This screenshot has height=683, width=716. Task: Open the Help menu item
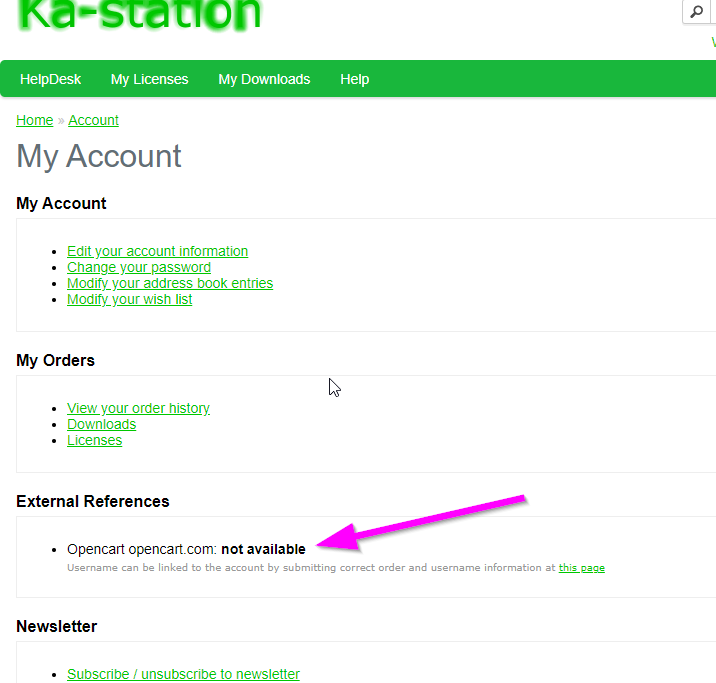354,79
